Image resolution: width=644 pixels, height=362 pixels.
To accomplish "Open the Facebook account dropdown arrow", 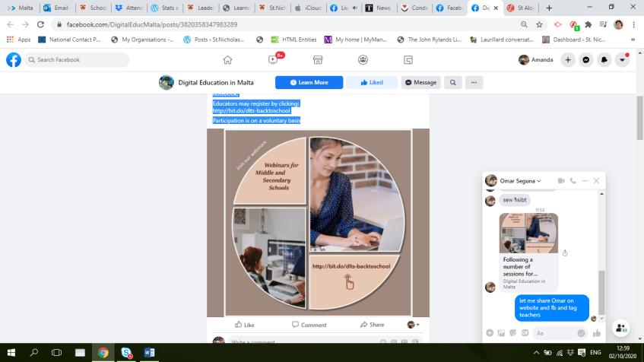I will click(623, 60).
